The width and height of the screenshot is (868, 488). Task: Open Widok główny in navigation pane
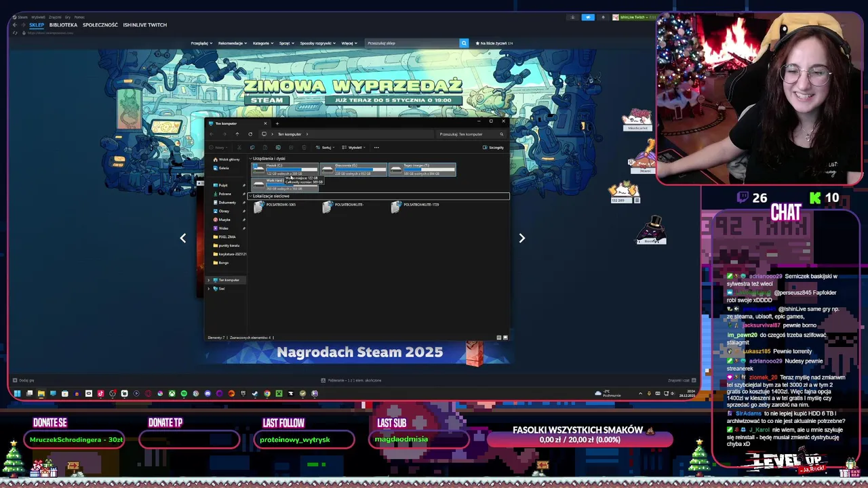pyautogui.click(x=226, y=159)
